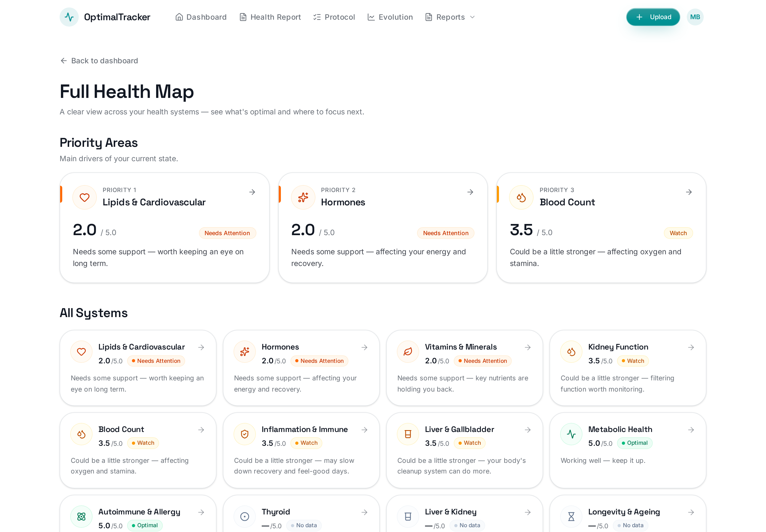Screen dimensions: 766x532
Task: Open Liver & Gallbladder arrow
Action: (x=527, y=430)
